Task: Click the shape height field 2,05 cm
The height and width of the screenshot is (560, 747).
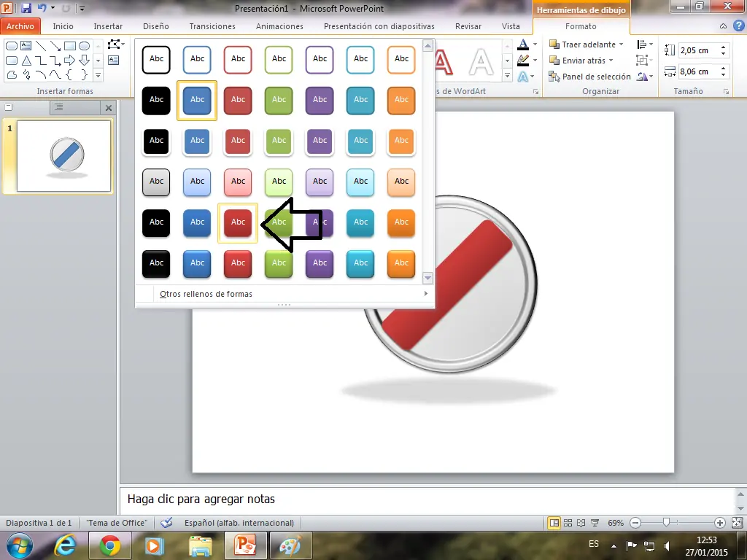Action: [x=699, y=50]
